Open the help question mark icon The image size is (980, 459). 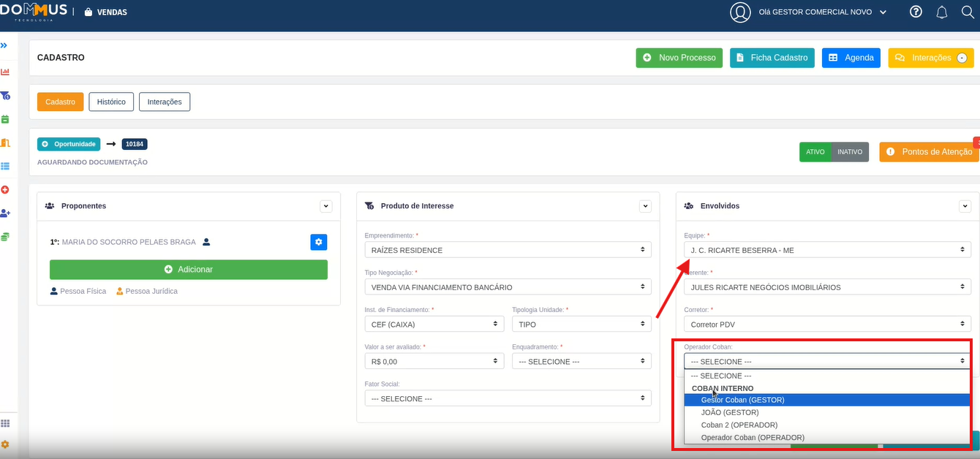tap(916, 12)
